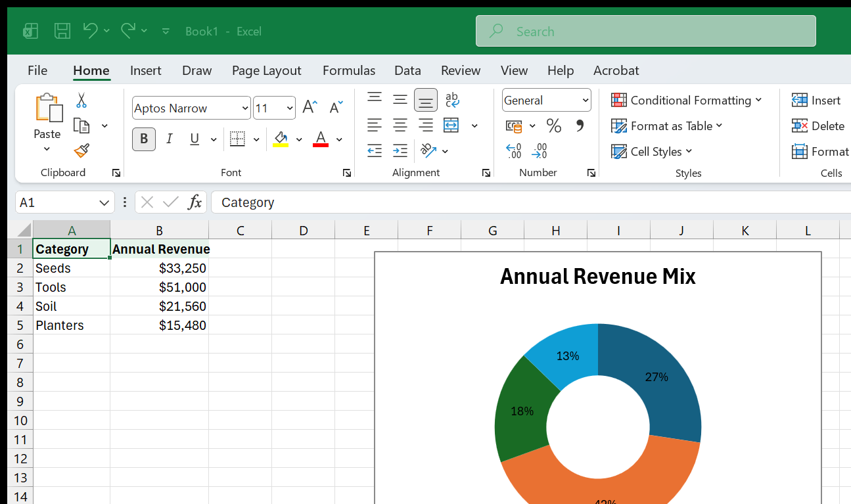Open fill color dropdown arrow
This screenshot has height=504, width=851.
point(299,139)
